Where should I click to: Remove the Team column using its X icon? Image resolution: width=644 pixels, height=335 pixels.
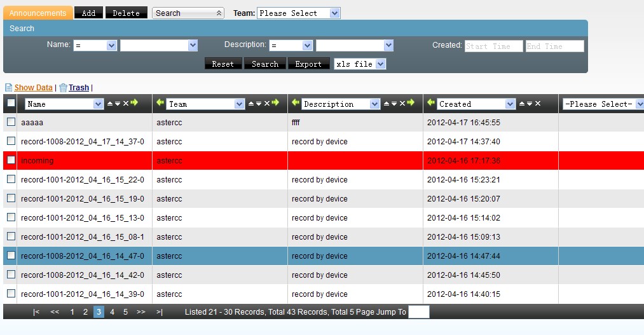point(267,104)
